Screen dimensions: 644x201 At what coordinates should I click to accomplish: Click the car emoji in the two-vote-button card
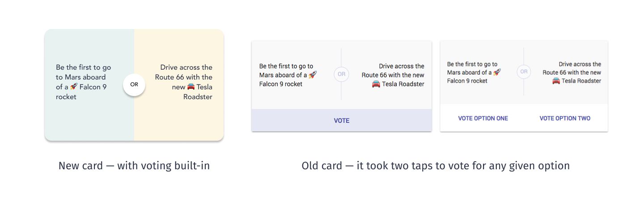tap(556, 80)
